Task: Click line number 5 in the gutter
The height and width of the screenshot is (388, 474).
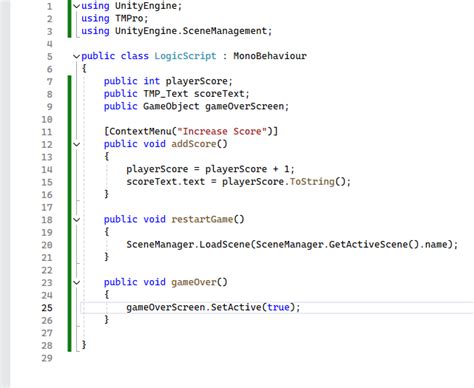Action: (x=50, y=56)
